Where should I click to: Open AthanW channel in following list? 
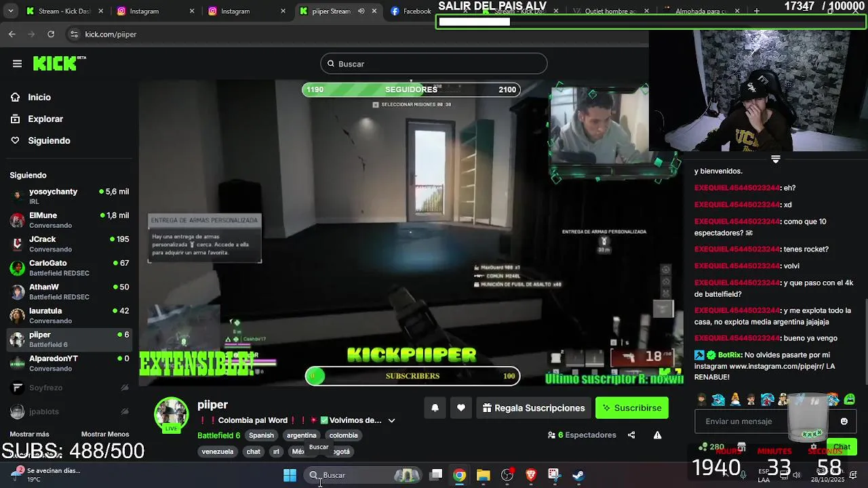[x=69, y=291]
